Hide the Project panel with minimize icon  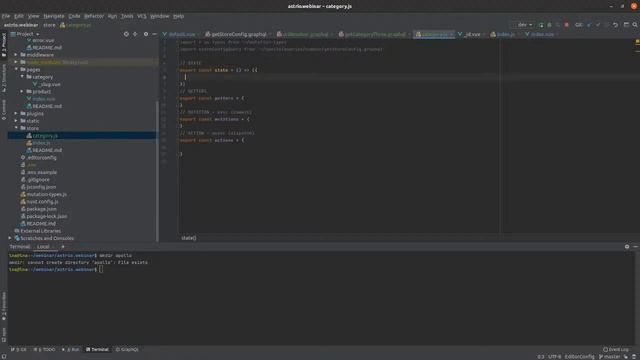tap(154, 34)
